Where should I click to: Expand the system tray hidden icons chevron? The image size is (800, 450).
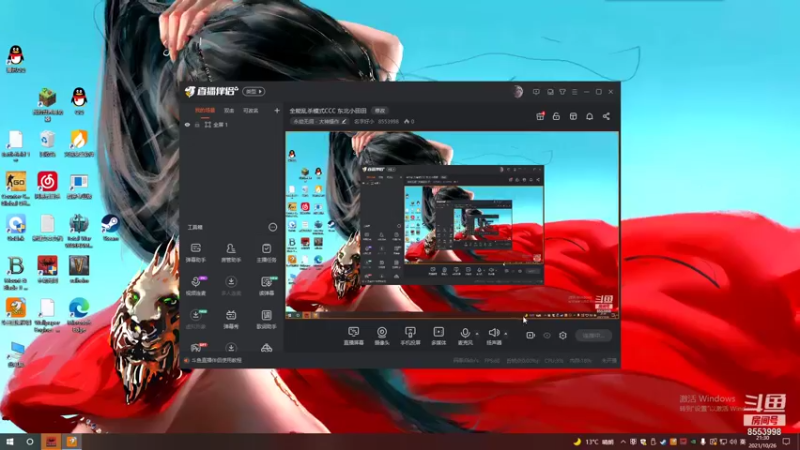coord(623,442)
